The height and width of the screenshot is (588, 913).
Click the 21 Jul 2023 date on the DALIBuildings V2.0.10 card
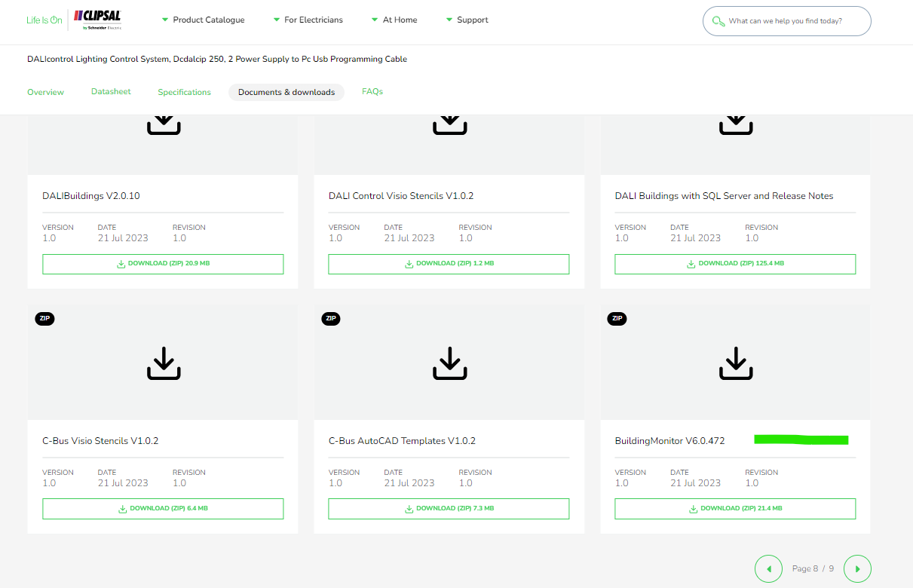(123, 238)
